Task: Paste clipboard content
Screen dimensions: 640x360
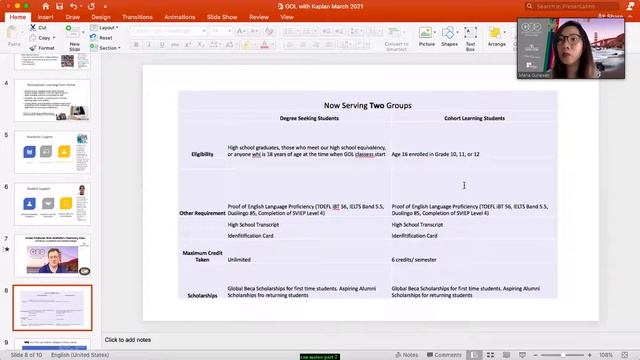Action: click(13, 36)
